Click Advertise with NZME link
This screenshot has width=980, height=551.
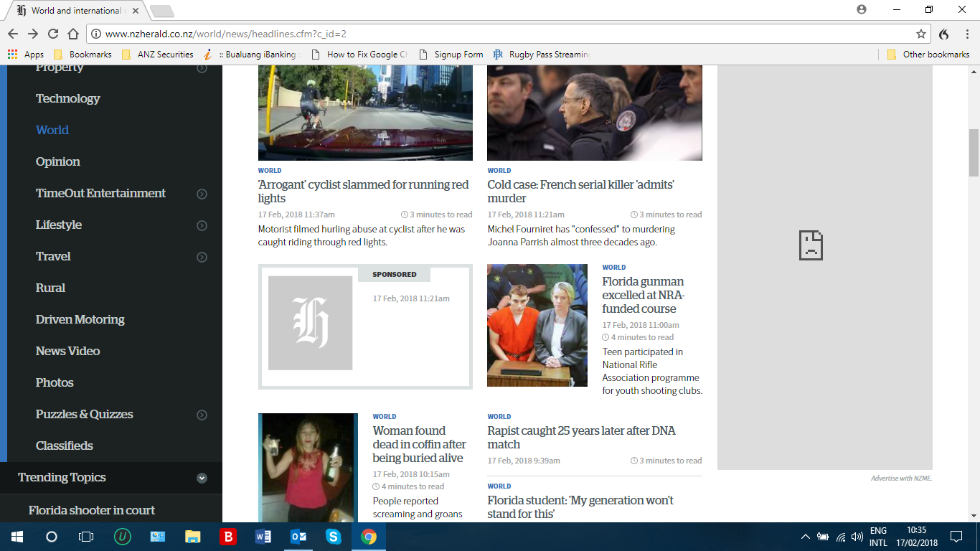tap(901, 478)
